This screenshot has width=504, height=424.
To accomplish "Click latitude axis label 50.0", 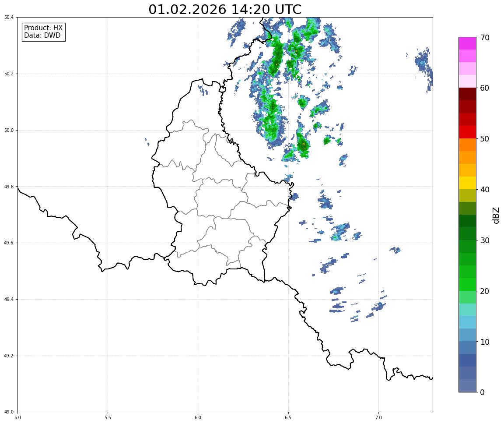I will (x=9, y=130).
